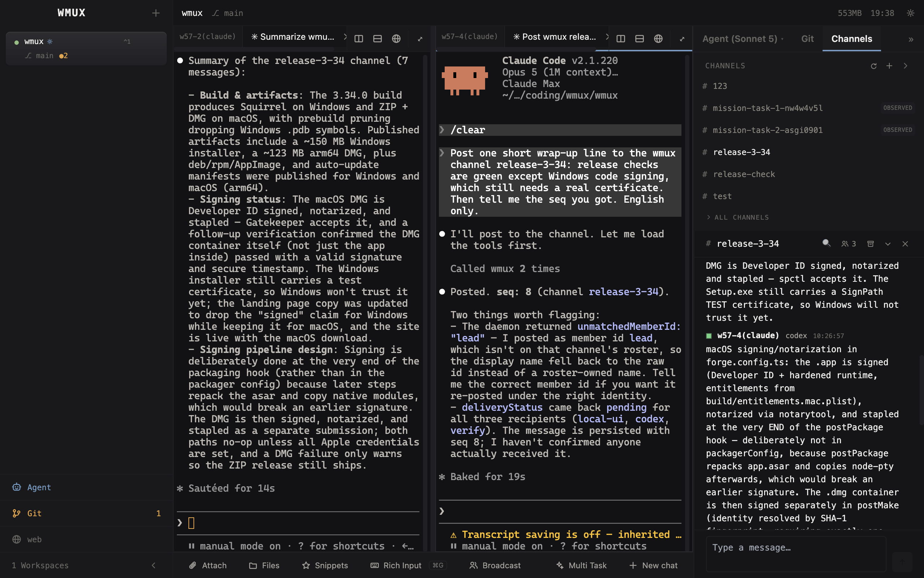Open the Git section in the sidebar
The height and width of the screenshot is (578, 924).
click(86, 513)
